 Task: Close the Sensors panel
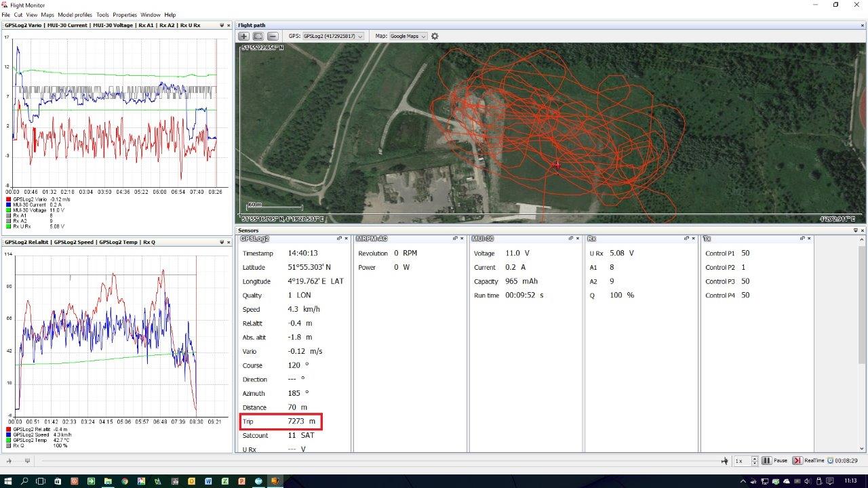click(x=862, y=230)
